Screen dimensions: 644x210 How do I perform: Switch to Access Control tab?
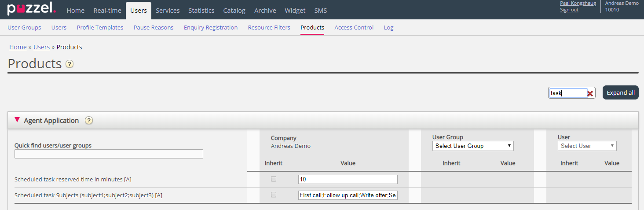coord(354,27)
